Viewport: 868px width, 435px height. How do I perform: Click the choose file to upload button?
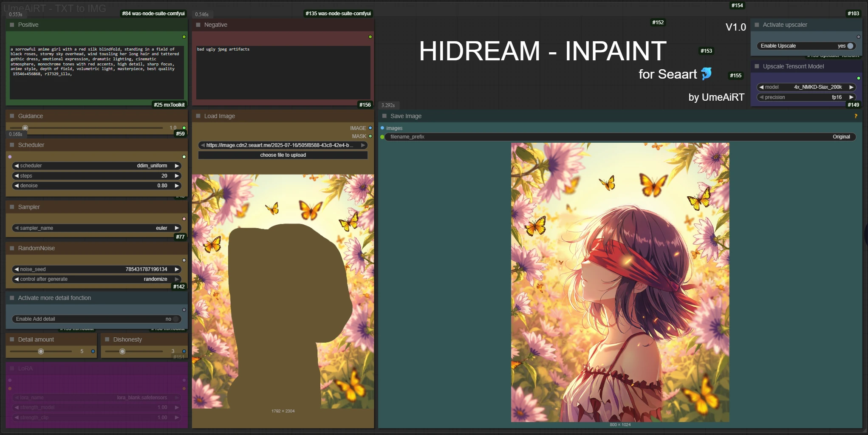(283, 155)
